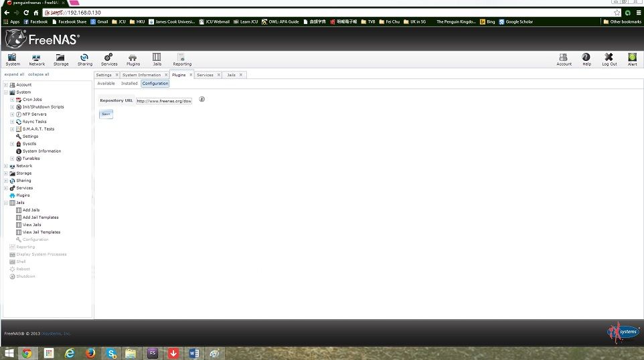
Task: Open the Help icon
Action: 586,60
